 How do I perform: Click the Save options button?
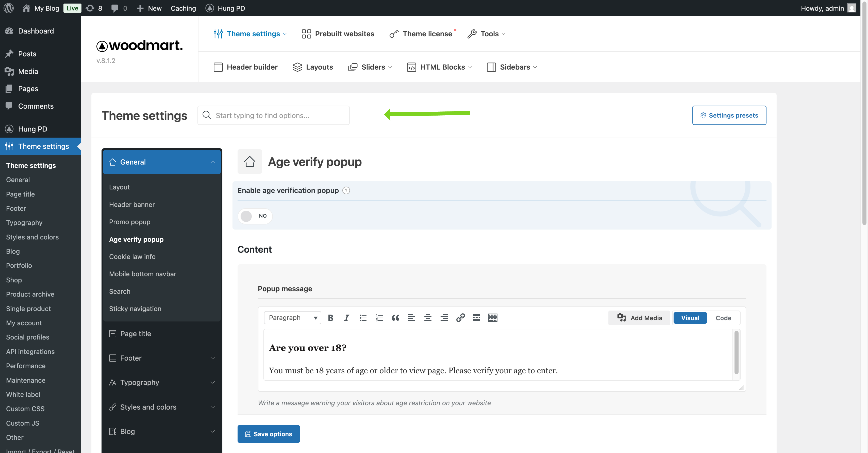(x=269, y=434)
